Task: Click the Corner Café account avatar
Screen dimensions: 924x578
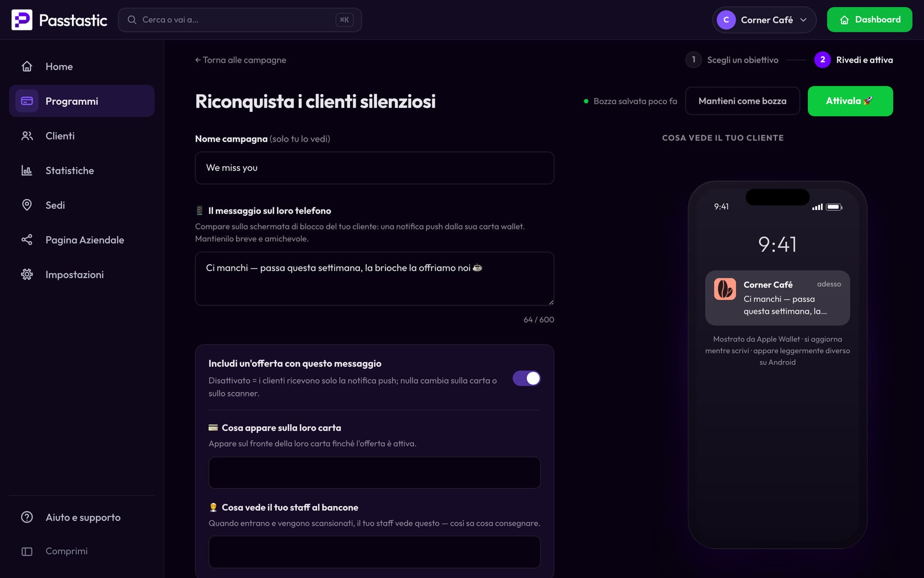Action: coord(726,20)
